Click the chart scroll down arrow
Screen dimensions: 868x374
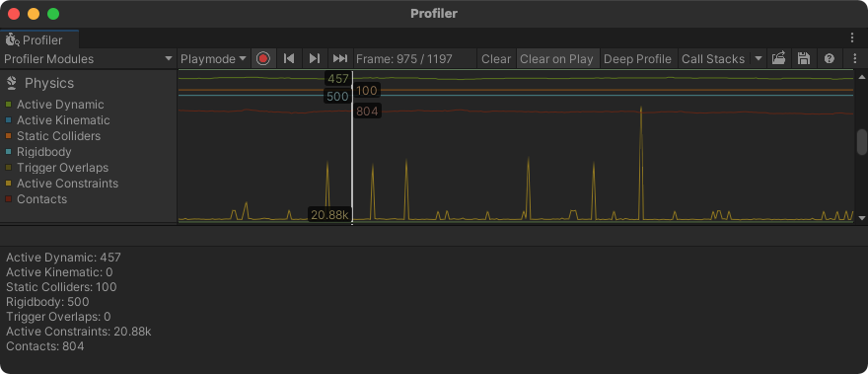862,218
